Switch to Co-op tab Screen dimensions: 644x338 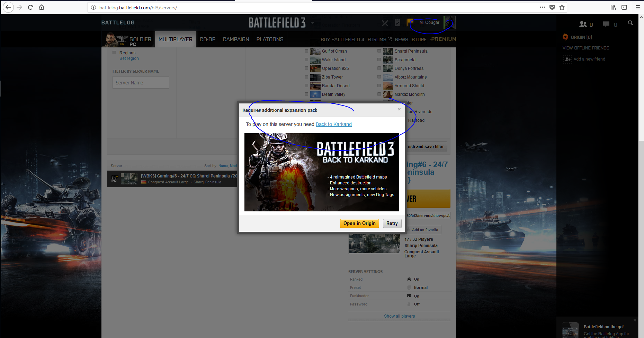tap(207, 39)
